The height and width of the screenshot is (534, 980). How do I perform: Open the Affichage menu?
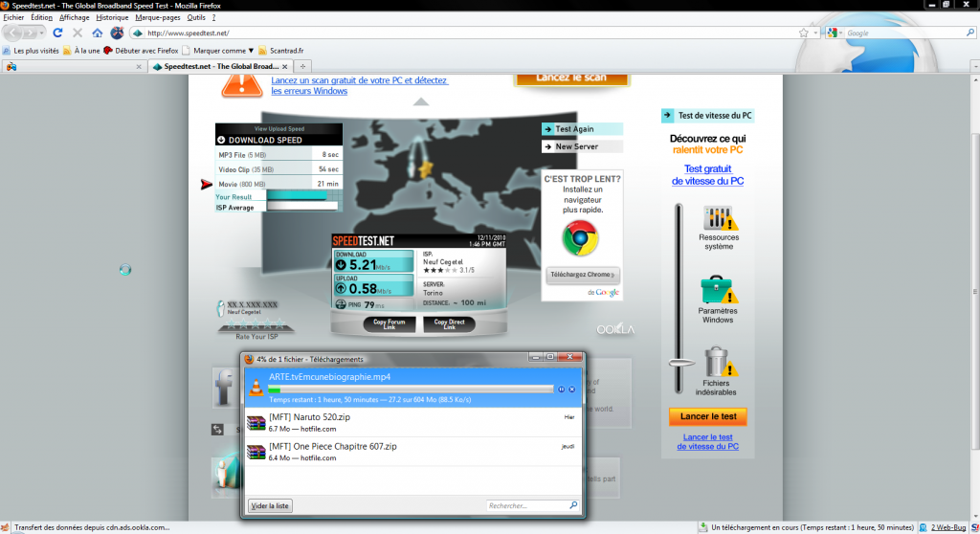click(75, 17)
